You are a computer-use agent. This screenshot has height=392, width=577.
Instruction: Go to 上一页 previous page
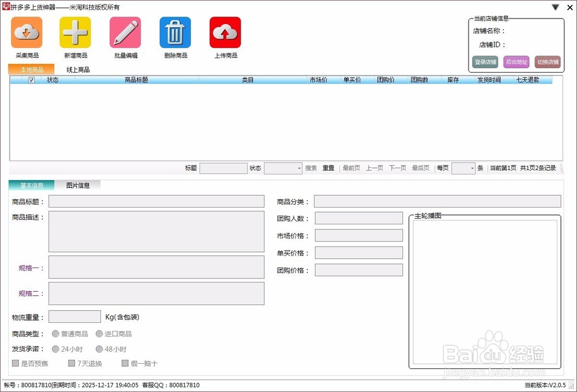coord(374,168)
